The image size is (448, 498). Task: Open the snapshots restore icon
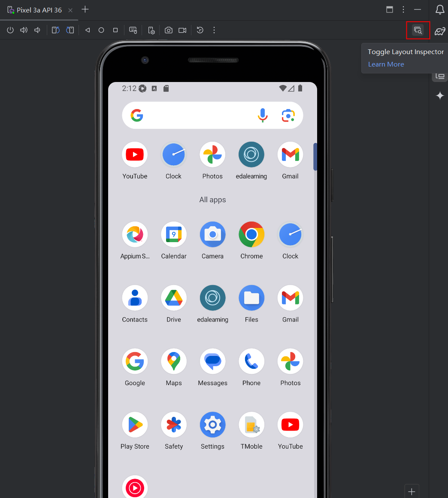(x=200, y=30)
